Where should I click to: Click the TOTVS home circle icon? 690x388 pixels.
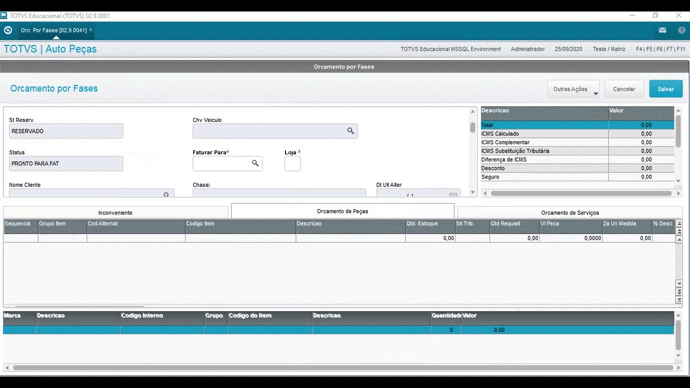[8, 30]
